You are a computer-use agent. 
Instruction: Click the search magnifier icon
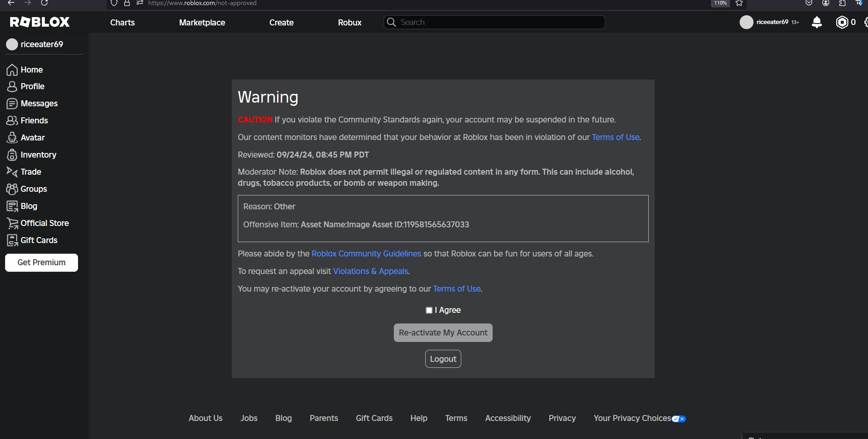coord(392,22)
